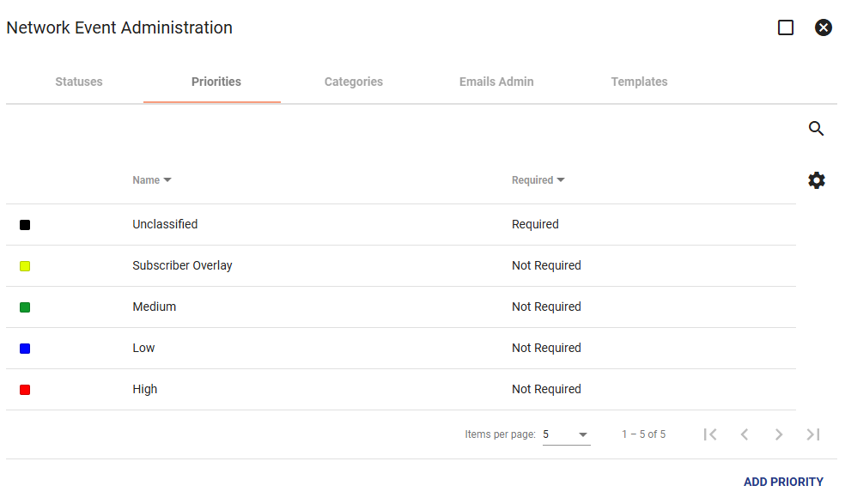Sort by the Name column arrow

click(167, 180)
